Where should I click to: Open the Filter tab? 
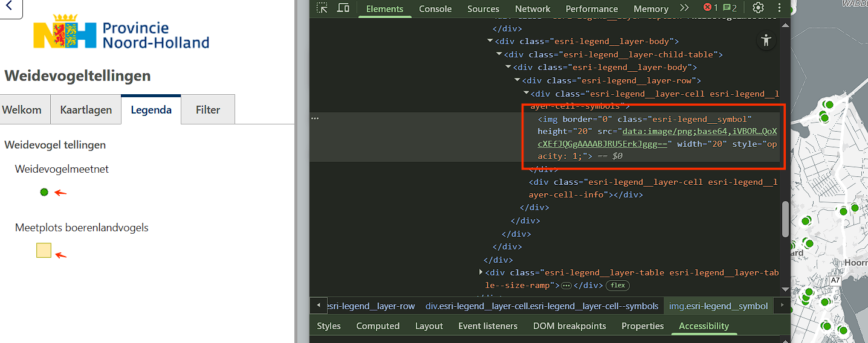pos(207,110)
